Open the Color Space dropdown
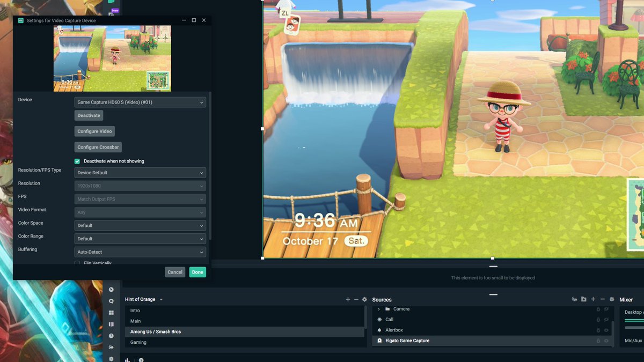 coord(140,225)
